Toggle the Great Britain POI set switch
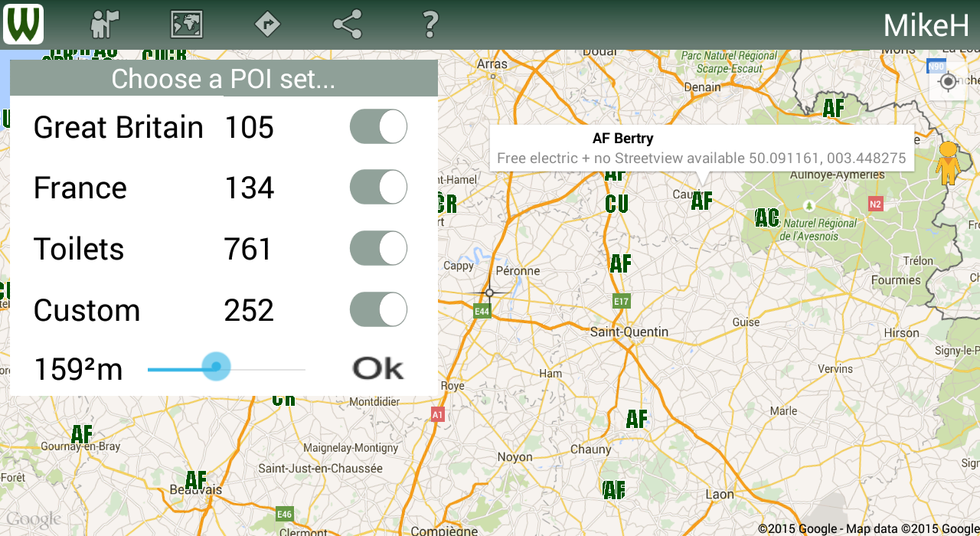Image resolution: width=980 pixels, height=536 pixels. (x=378, y=126)
